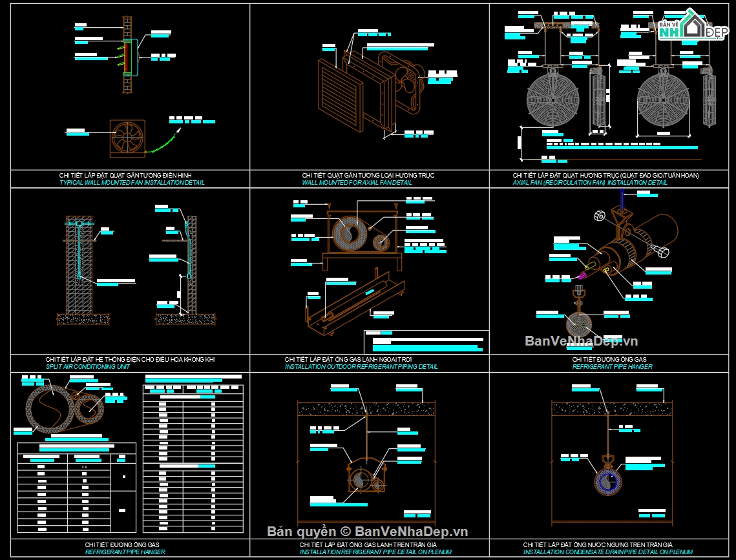
Task: Select the square wall fan front view drawing
Action: click(128, 138)
